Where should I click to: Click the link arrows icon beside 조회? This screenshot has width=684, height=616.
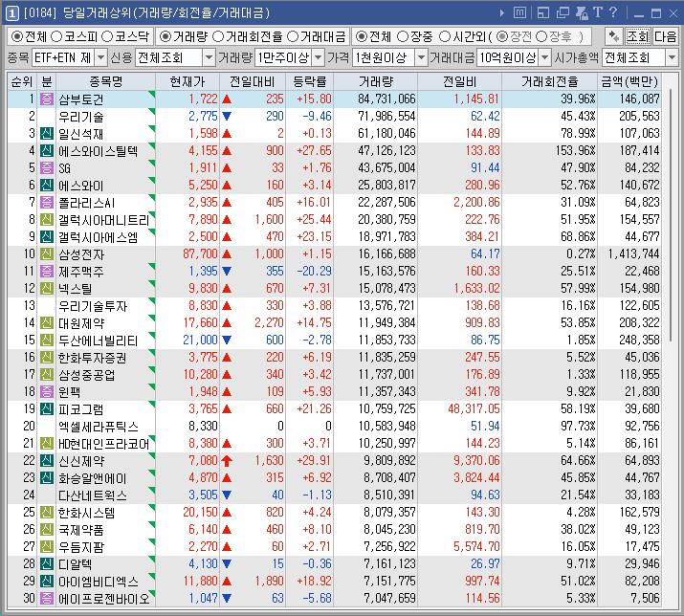click(614, 36)
